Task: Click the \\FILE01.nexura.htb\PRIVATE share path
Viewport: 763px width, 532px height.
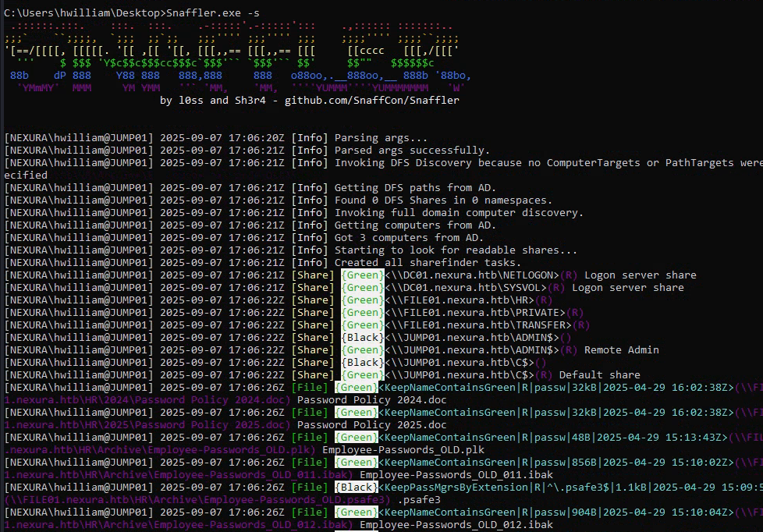Action: 474,313
